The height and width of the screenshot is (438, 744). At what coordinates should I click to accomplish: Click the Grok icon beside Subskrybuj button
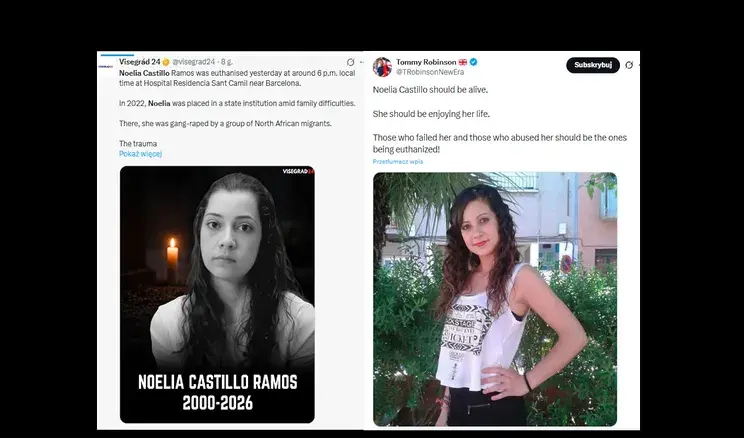[629, 65]
